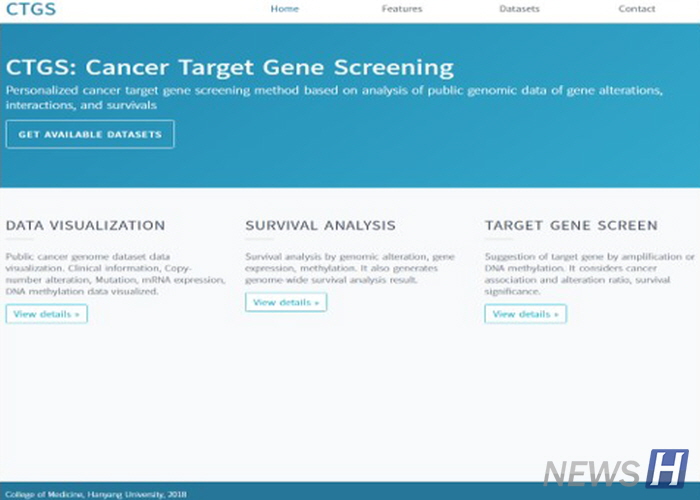Click the Survival Analysis heading

(x=320, y=226)
